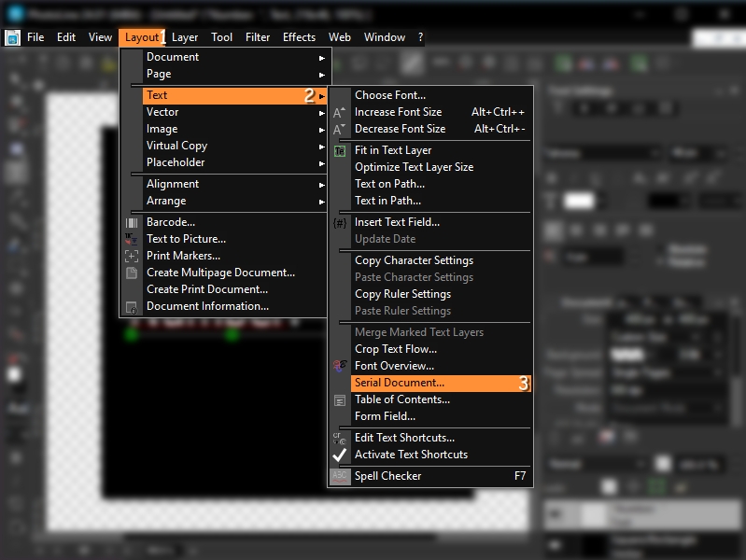The width and height of the screenshot is (746, 560).
Task: Click the Decrease Font Size icon
Action: [x=339, y=130]
